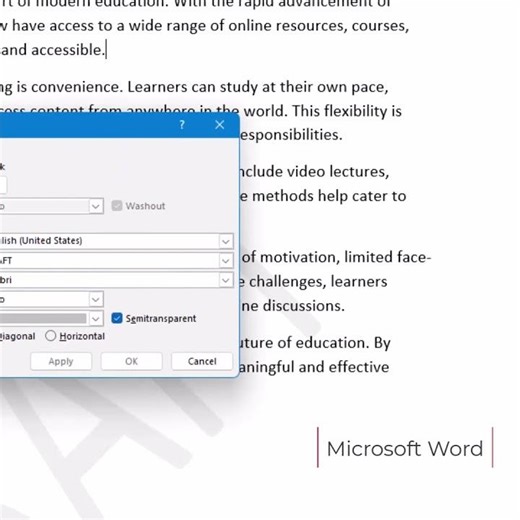Expand the size dropdown below the font field
Image resolution: width=520 pixels, height=520 pixels.
(x=96, y=299)
